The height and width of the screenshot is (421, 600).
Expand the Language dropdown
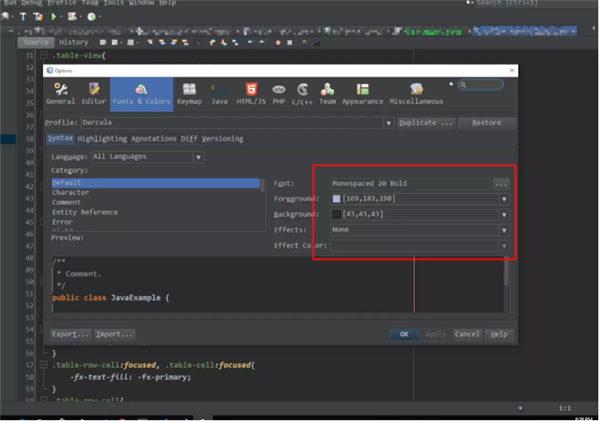[x=199, y=157]
